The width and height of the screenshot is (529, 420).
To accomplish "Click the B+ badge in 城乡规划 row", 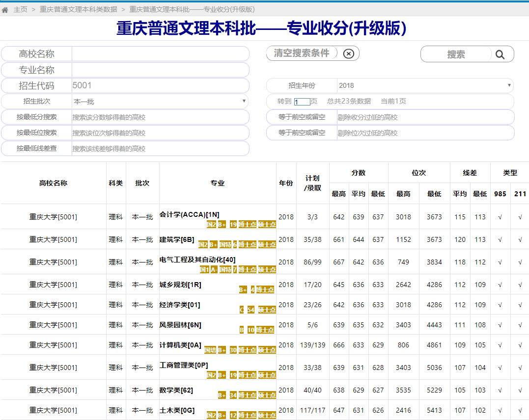I will pyautogui.click(x=243, y=290).
